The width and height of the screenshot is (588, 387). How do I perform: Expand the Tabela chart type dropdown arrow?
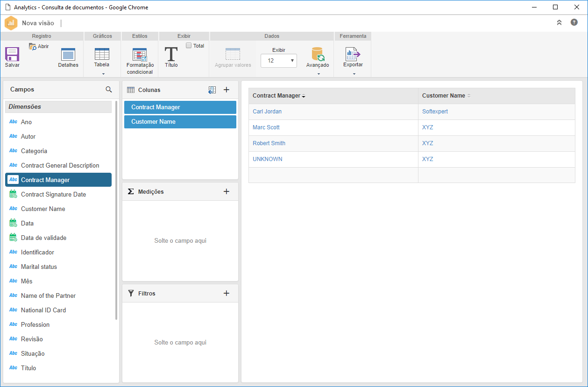[103, 74]
